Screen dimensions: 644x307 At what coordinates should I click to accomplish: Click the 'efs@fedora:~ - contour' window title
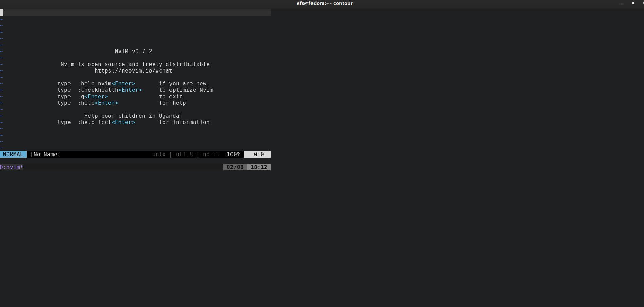(325, 3)
